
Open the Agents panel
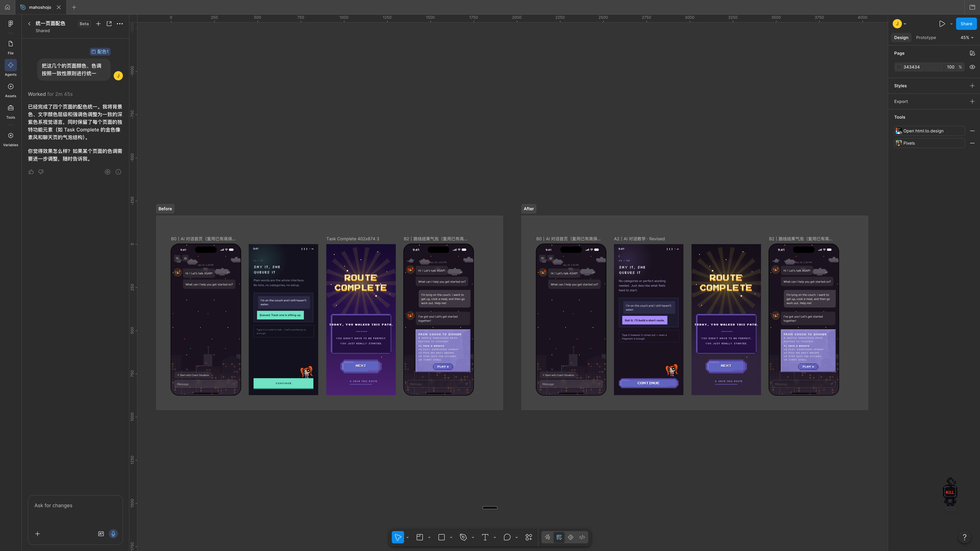pos(11,68)
